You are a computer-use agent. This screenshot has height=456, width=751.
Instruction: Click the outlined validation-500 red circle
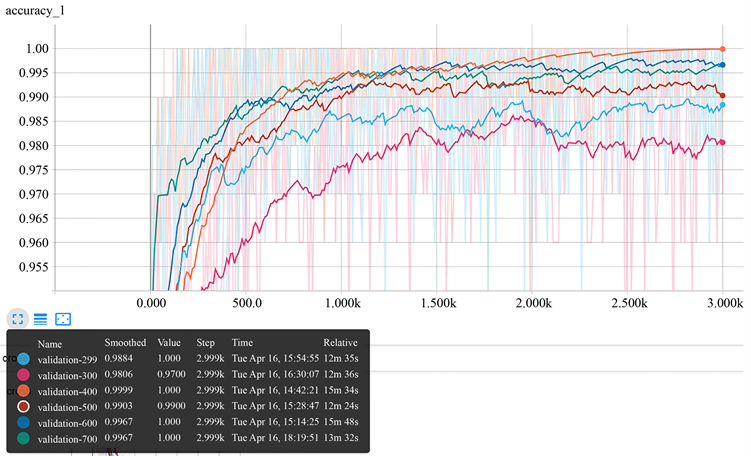pyautogui.click(x=24, y=408)
